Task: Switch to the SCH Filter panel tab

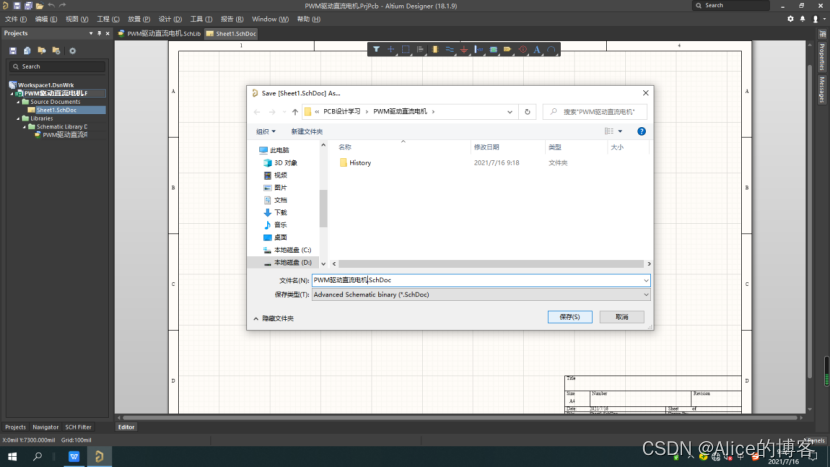Action: 78,427
